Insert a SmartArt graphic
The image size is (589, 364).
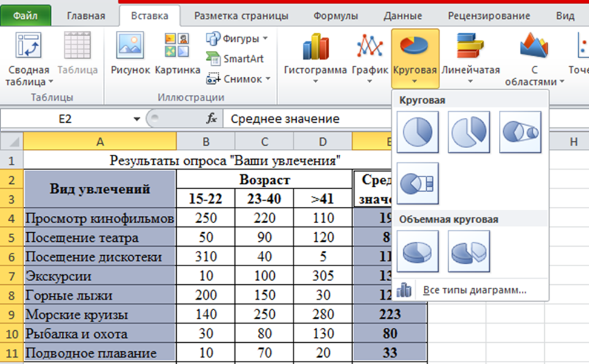pyautogui.click(x=235, y=59)
